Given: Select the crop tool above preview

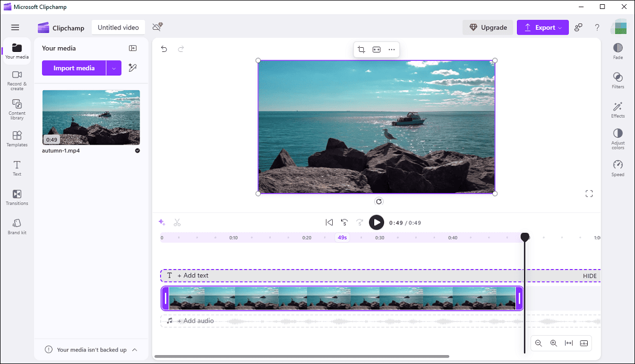Looking at the screenshot, I should (361, 50).
